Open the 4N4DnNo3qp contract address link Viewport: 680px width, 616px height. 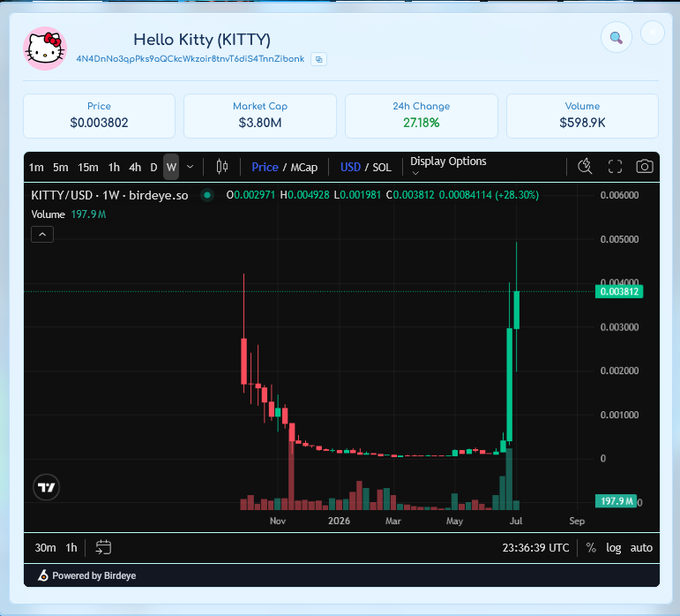(x=190, y=59)
